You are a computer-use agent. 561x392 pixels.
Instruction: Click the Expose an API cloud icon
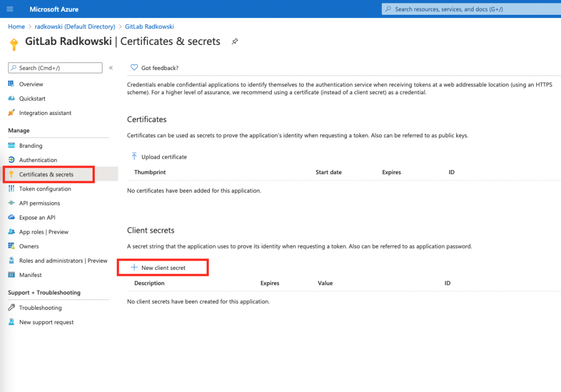[12, 217]
